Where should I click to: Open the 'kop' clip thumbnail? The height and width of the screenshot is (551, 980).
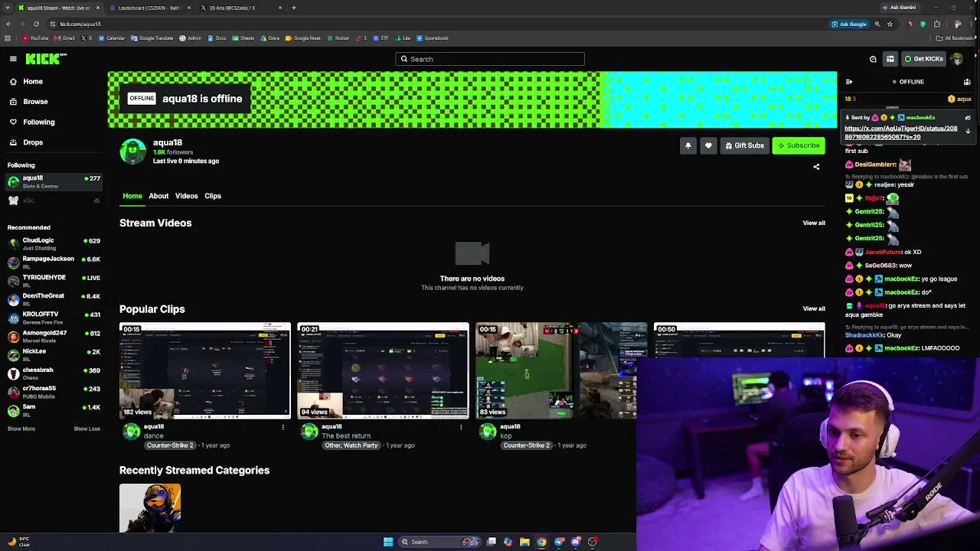tap(556, 370)
